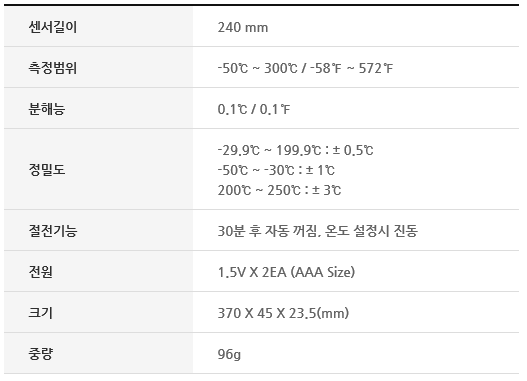The image size is (527, 381).
Task: Select the -50℃ ~ 300℃ range text
Action: coord(257,68)
